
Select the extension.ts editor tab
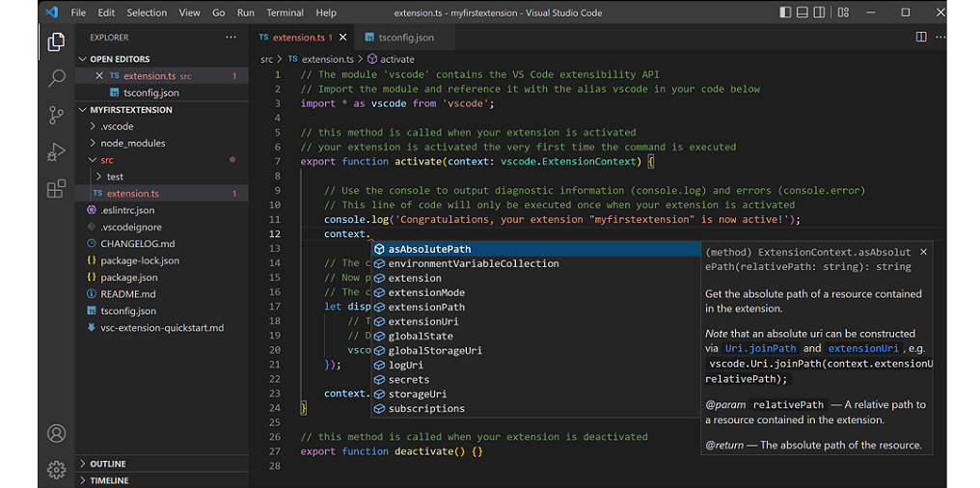click(x=301, y=38)
